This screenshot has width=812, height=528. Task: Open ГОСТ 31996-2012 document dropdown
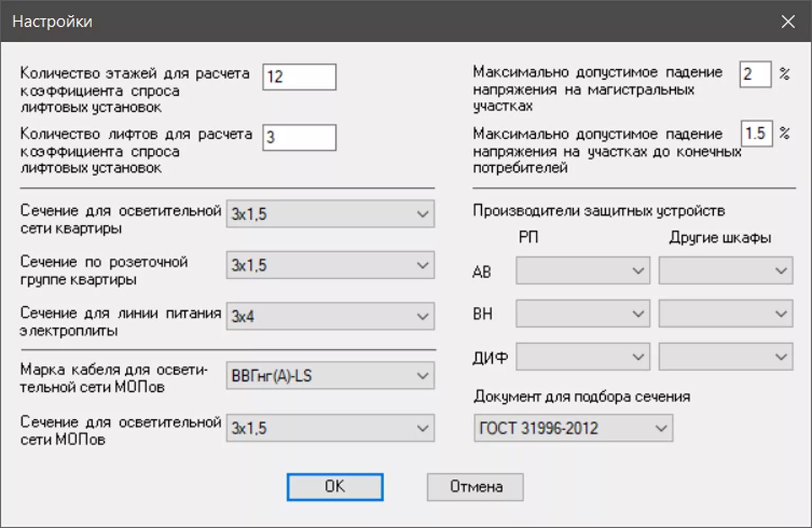pos(573,428)
